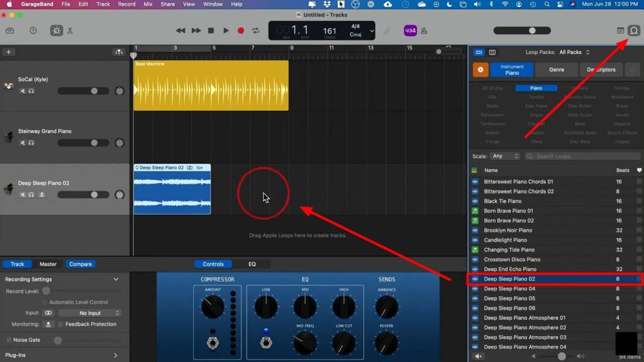Open the Scissors editors button
Image resolution: width=644 pixels, height=362 pixels.
70,30
